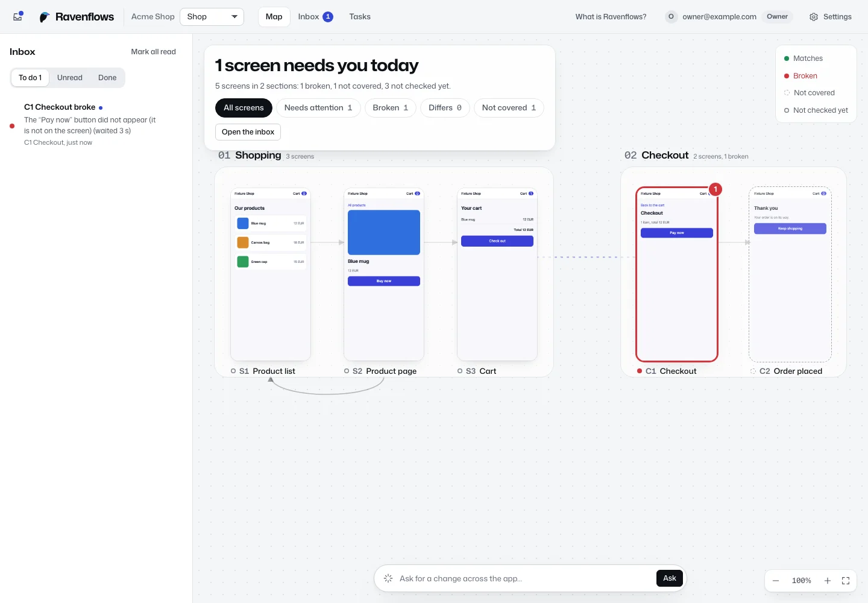Viewport: 868px width, 603px height.
Task: Click the zoom out minus icon
Action: pos(776,581)
